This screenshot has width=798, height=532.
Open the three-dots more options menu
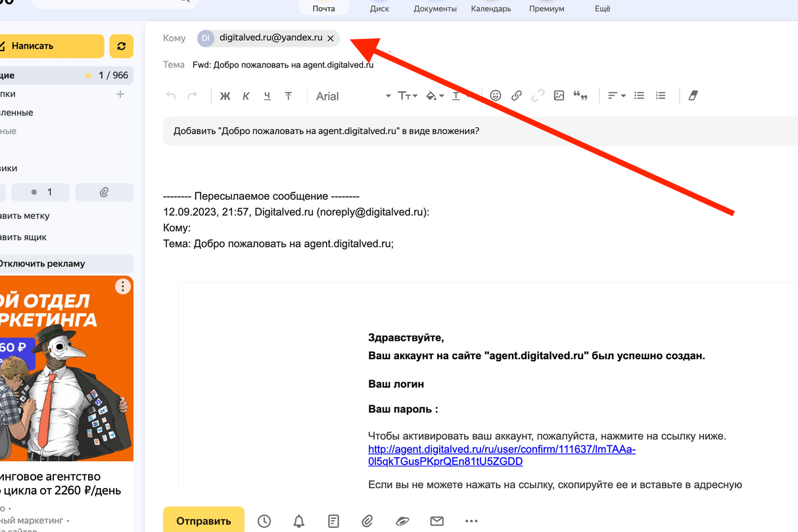[471, 521]
